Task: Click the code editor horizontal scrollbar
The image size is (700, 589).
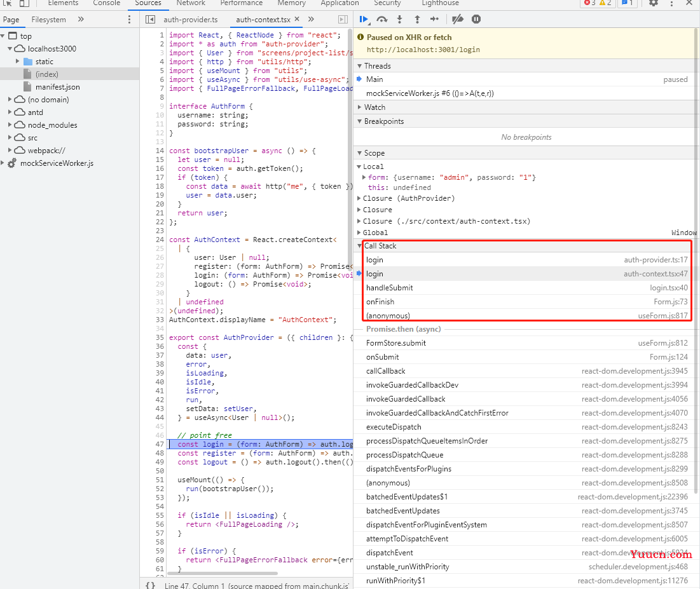Action: [223, 573]
